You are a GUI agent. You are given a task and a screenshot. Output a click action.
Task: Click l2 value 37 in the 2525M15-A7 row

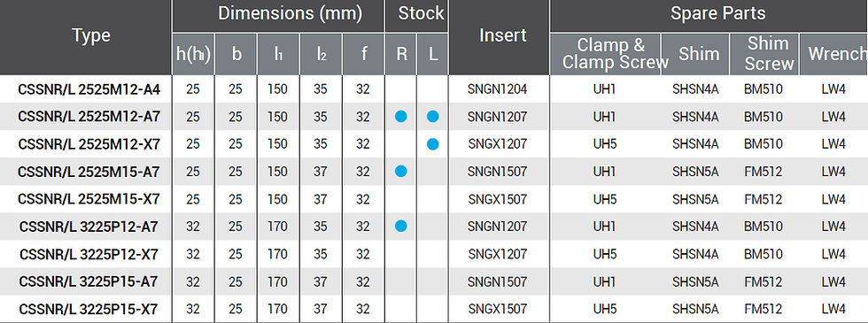[321, 172]
